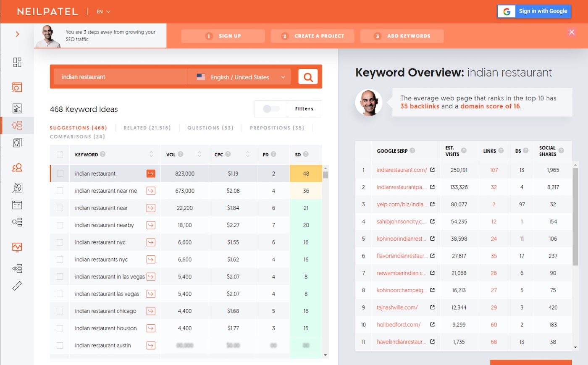Viewport: 588px width, 365px height.
Task: Check the box for 'indian restaurant austin'
Action: click(60, 346)
